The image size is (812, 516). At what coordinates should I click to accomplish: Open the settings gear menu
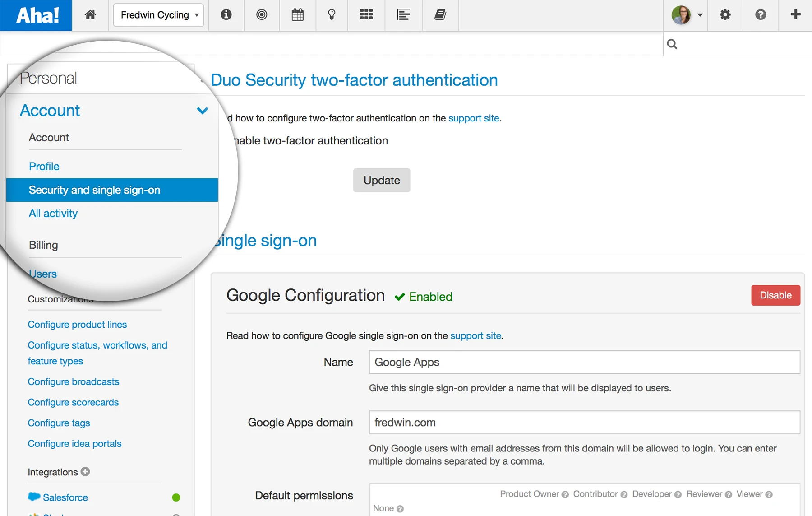(x=725, y=15)
